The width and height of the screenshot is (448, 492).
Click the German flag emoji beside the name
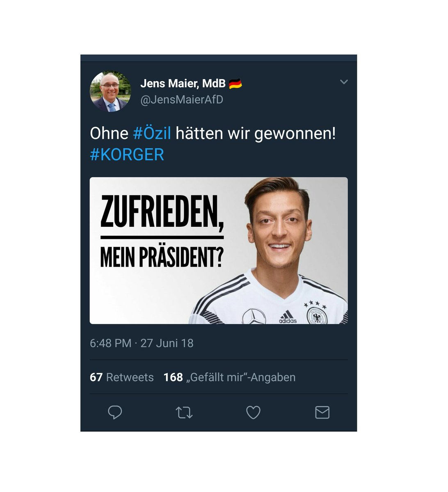235,84
